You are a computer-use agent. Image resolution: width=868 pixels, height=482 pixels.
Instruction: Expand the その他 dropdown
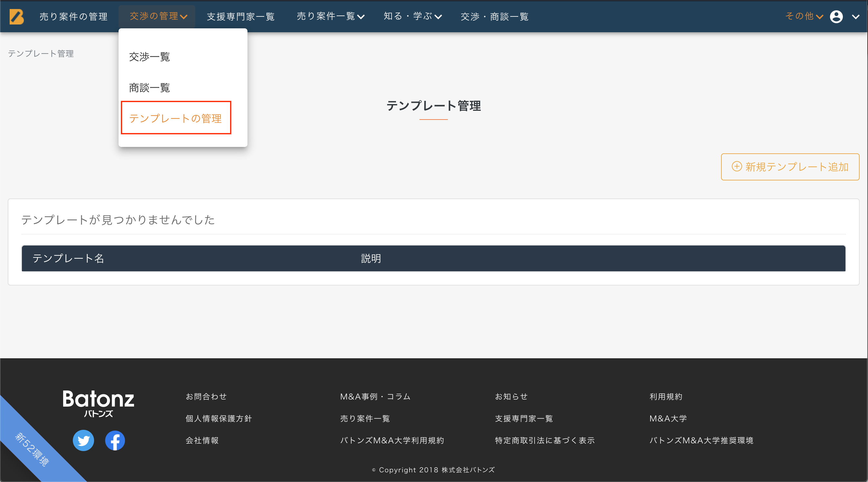coord(804,16)
